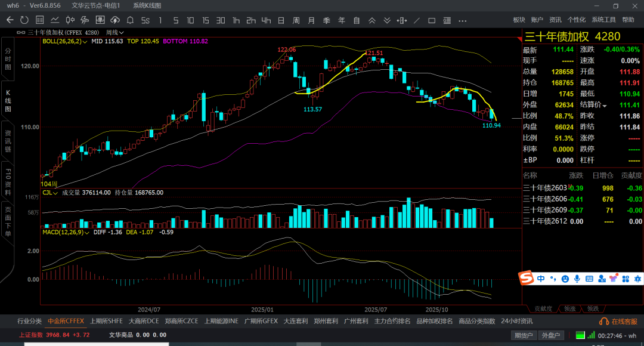Click the horizontal zoom chart icon
Image resolution: width=644 pixels, height=346 pixels.
[402, 20]
